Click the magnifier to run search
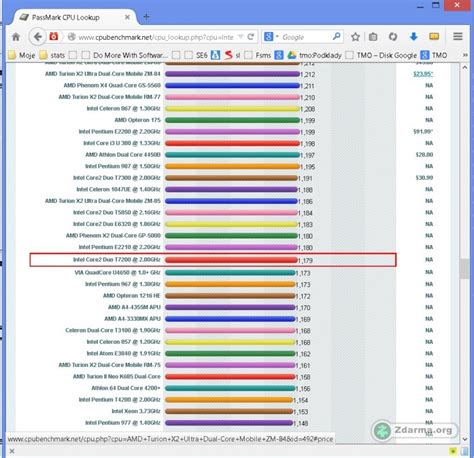The image size is (474, 458). 336,36
